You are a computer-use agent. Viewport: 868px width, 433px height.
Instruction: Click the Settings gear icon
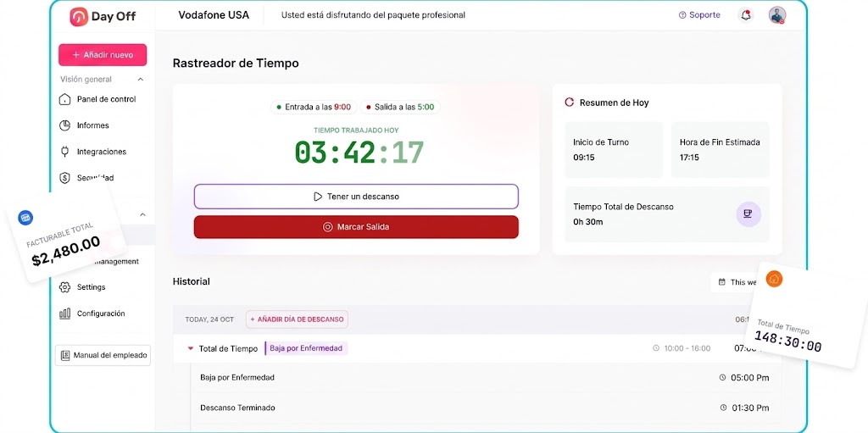pyautogui.click(x=64, y=286)
